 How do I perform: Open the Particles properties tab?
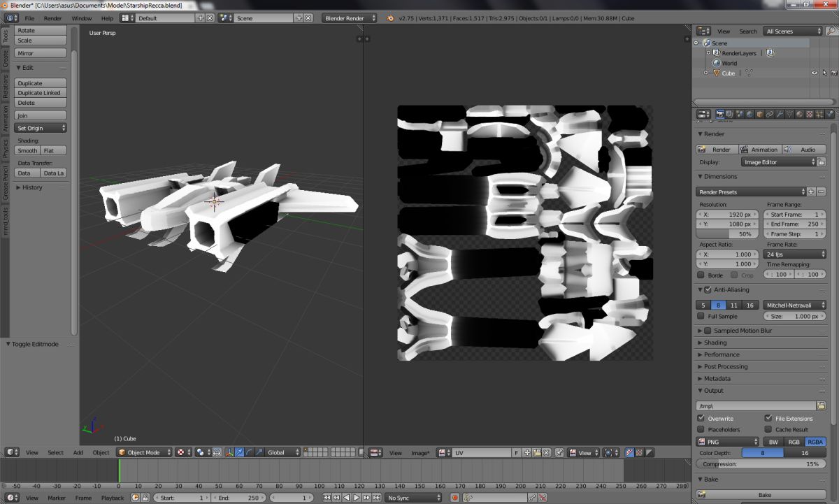coord(819,114)
